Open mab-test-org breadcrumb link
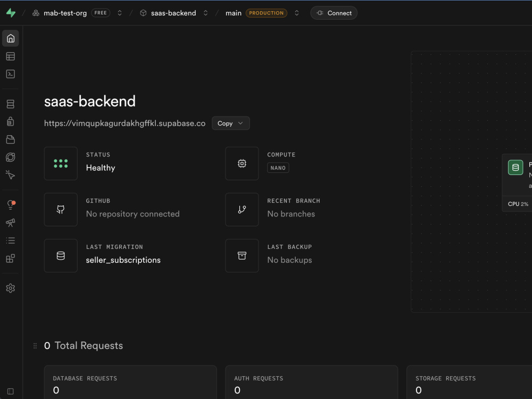The height and width of the screenshot is (399, 532). [65, 13]
